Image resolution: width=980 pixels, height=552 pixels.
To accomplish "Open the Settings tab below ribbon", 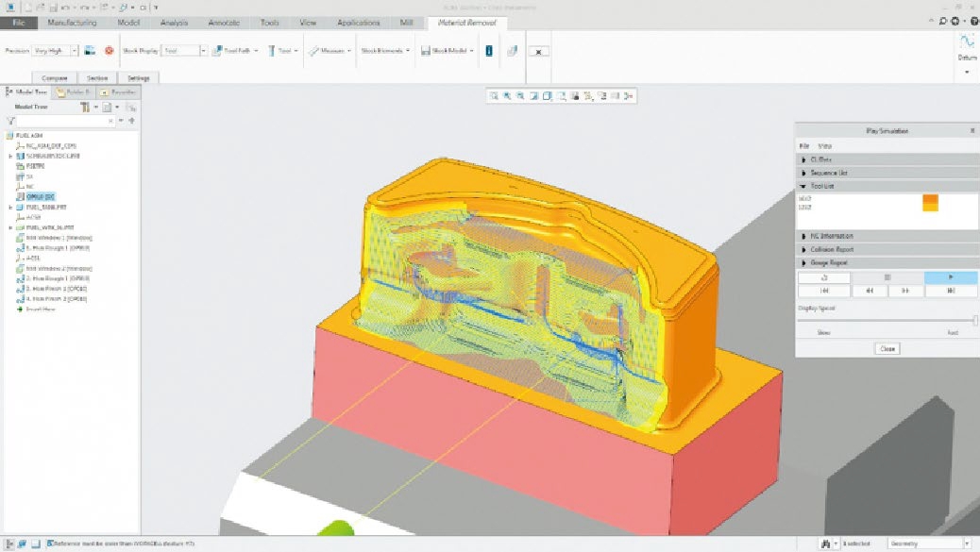I will tap(139, 78).
